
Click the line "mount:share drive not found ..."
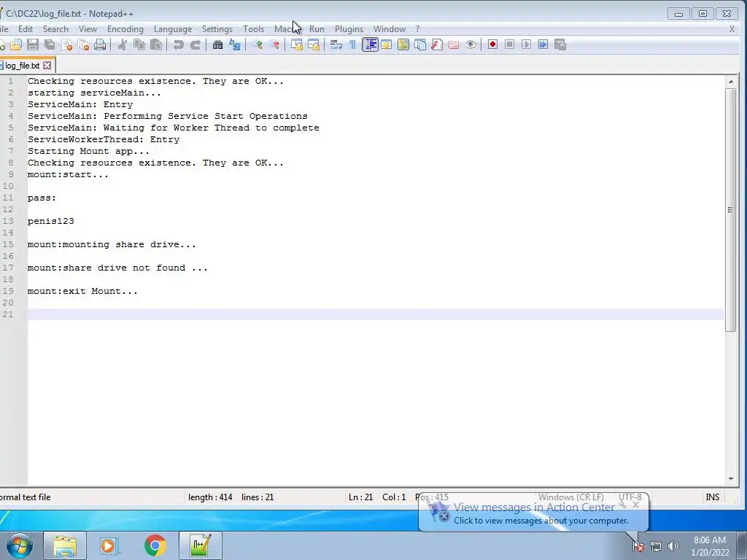click(117, 268)
